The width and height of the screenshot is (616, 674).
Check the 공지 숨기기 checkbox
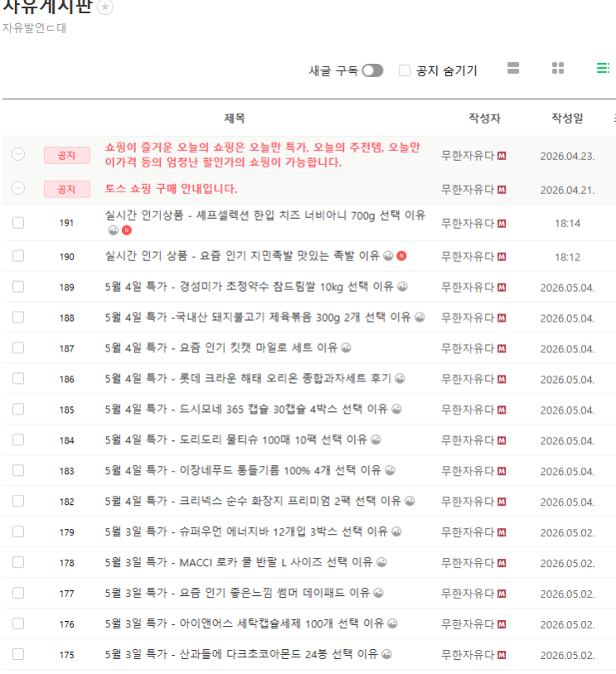point(405,70)
